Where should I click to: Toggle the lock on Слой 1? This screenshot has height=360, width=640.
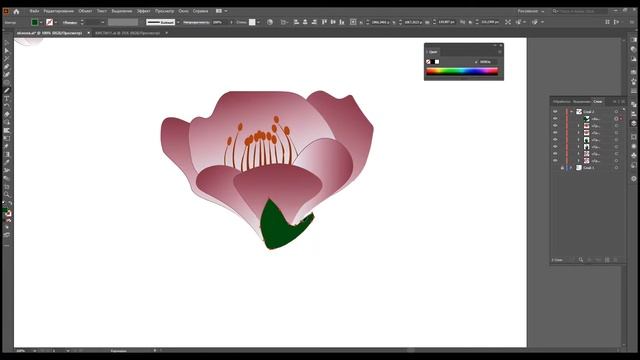(562, 168)
